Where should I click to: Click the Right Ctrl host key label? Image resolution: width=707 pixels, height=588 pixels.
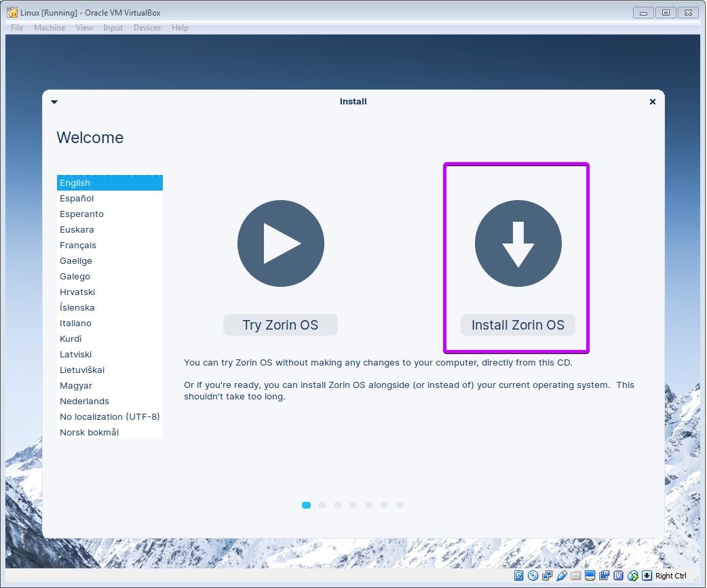click(670, 576)
